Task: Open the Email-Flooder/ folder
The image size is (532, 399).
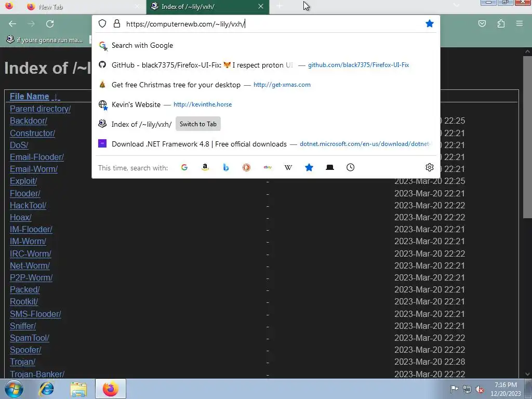Action: click(37, 157)
